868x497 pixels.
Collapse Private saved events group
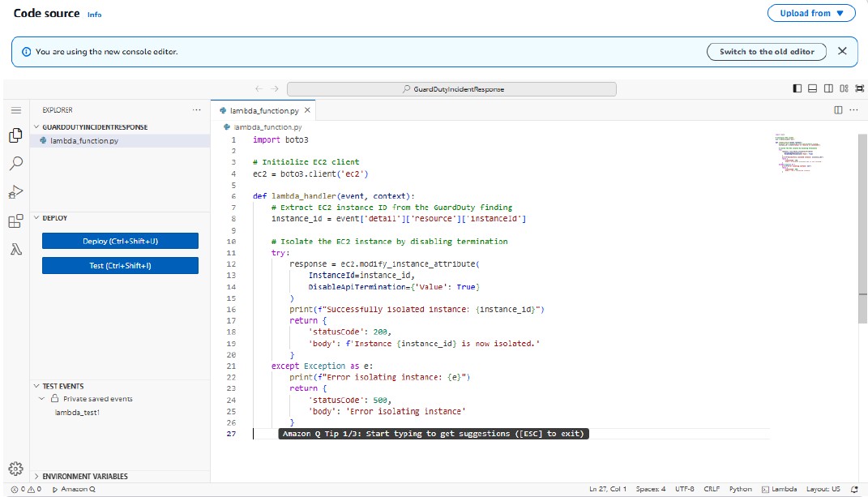(42, 398)
